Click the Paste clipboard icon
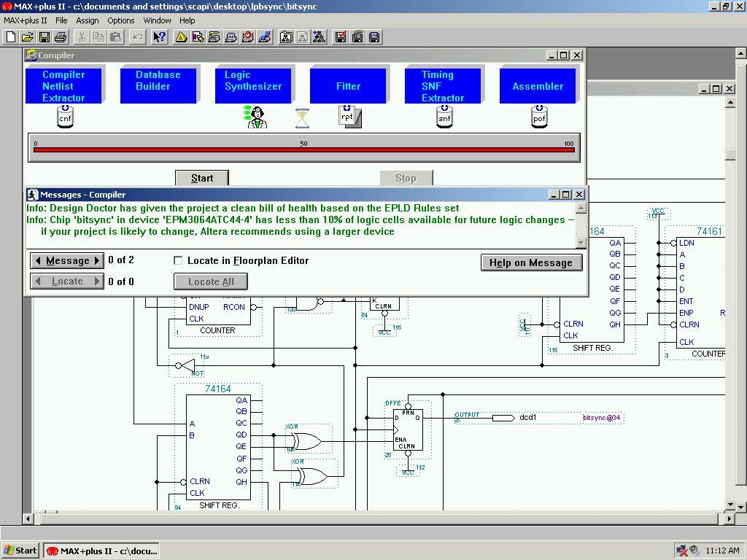The image size is (747, 560). (x=116, y=37)
